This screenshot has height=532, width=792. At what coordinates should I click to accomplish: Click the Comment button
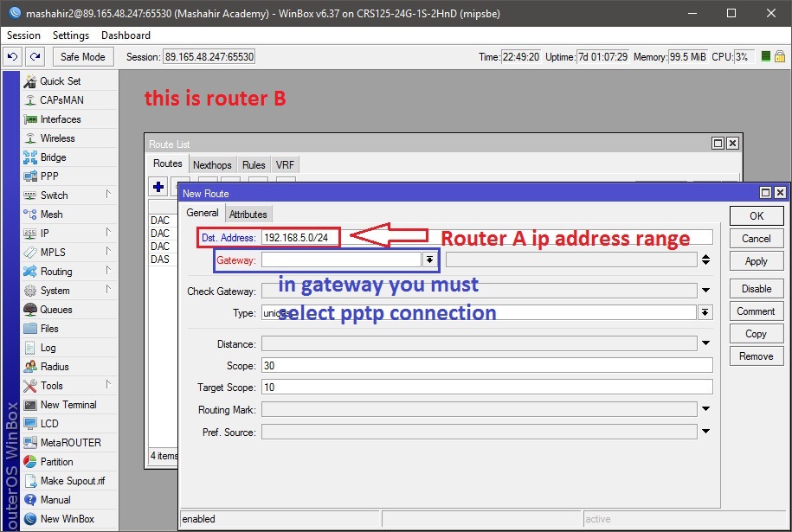click(x=757, y=311)
